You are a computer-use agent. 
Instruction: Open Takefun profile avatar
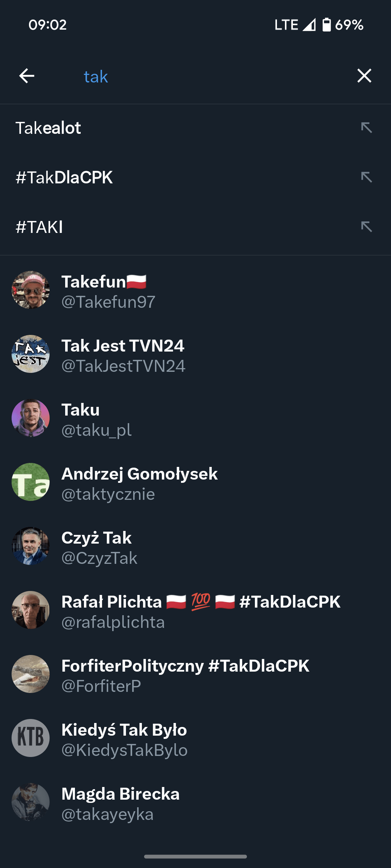point(31,290)
